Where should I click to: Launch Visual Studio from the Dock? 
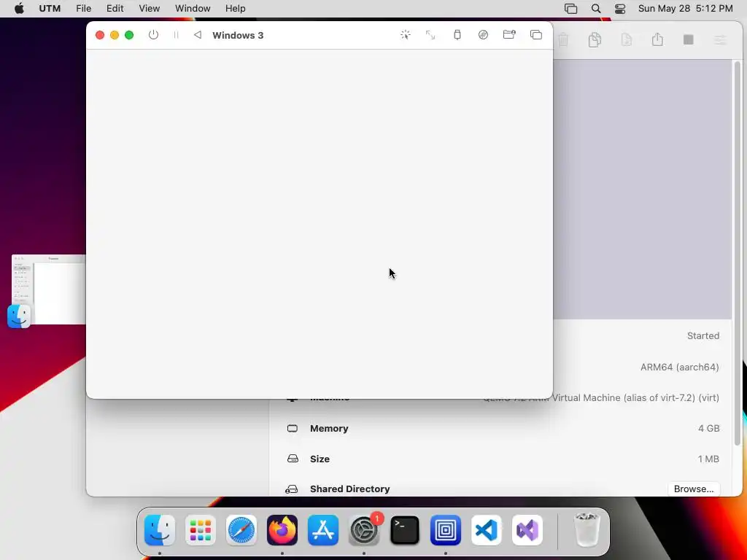[527, 530]
